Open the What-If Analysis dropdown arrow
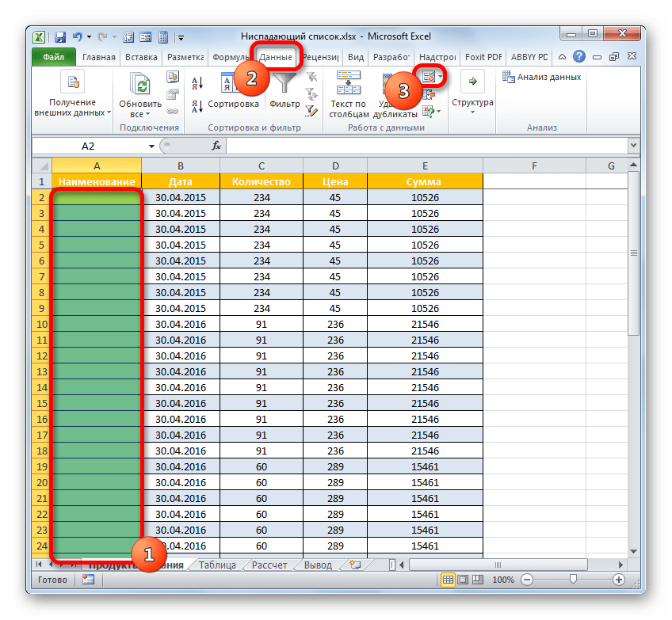The height and width of the screenshot is (620, 672). (x=439, y=112)
